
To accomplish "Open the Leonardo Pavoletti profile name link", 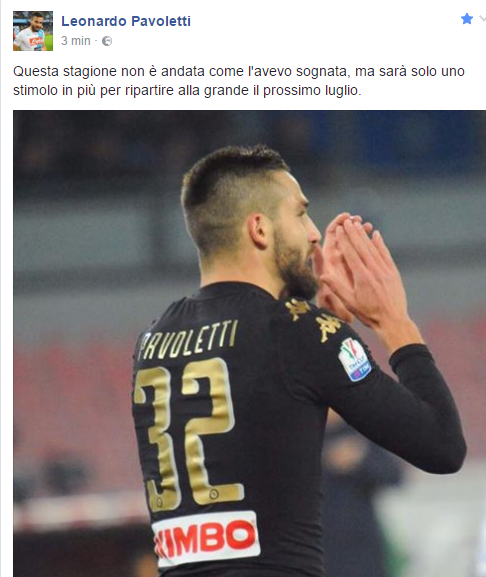I will 126,21.
